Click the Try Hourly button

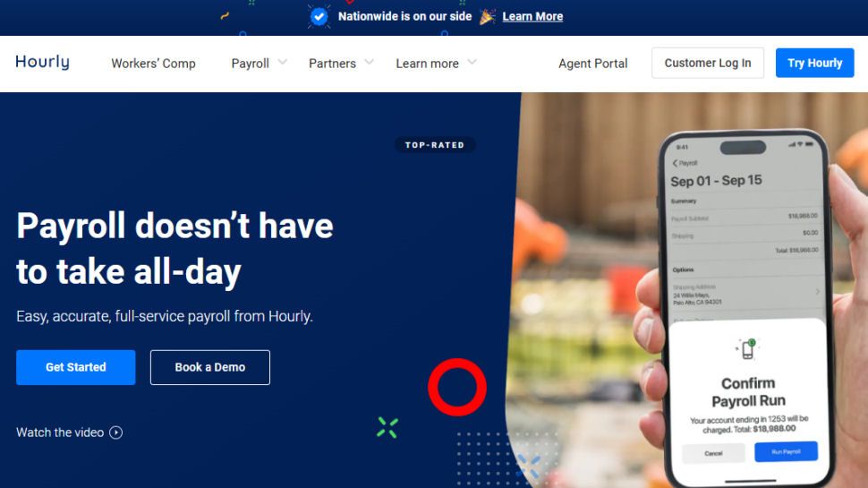(x=815, y=64)
